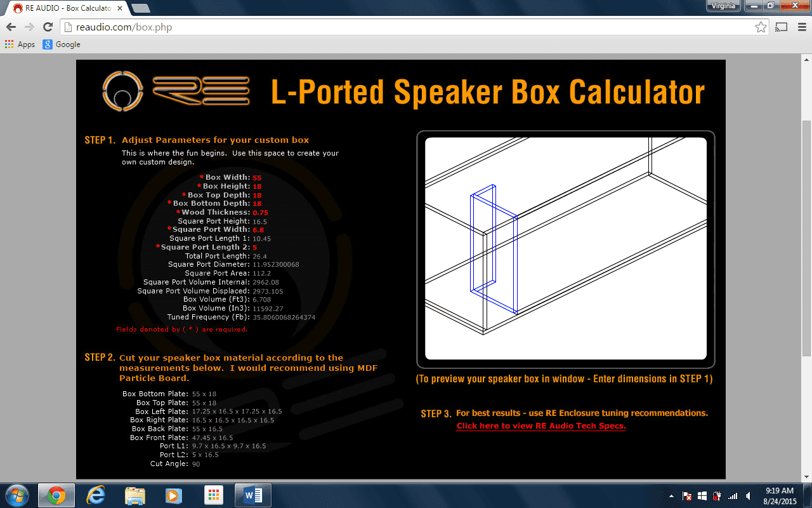This screenshot has width=812, height=508.
Task: Click the browser Forward arrow
Action: click(29, 27)
